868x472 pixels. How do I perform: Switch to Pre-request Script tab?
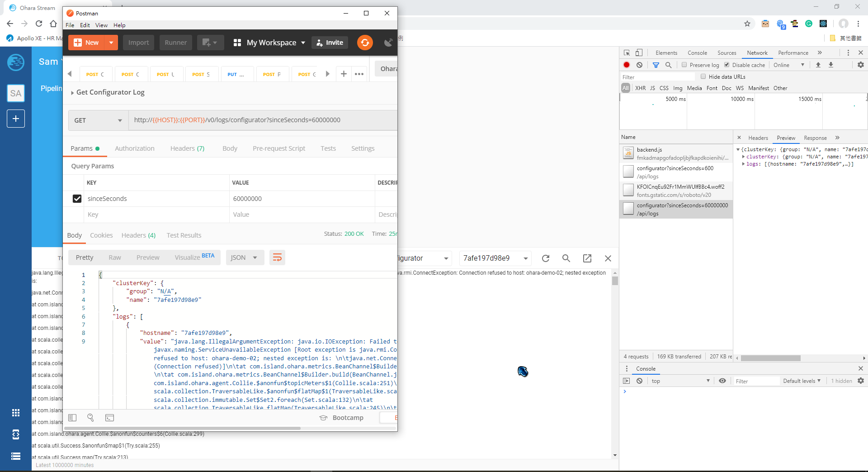[279, 148]
